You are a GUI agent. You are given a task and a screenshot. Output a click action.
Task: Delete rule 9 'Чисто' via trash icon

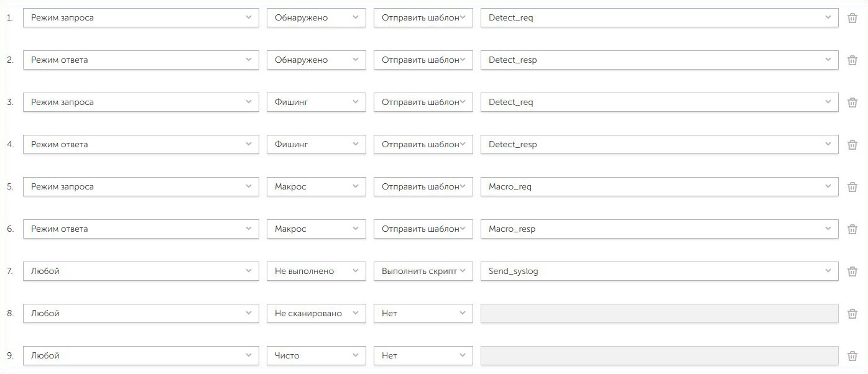tap(852, 356)
